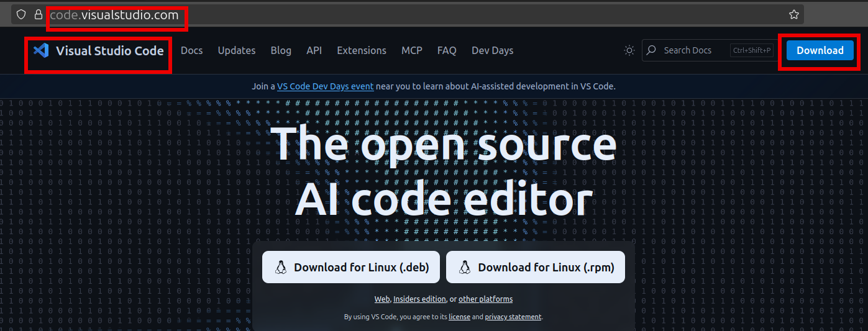
Task: Click Download for Linux (.rpm)
Action: tap(535, 267)
